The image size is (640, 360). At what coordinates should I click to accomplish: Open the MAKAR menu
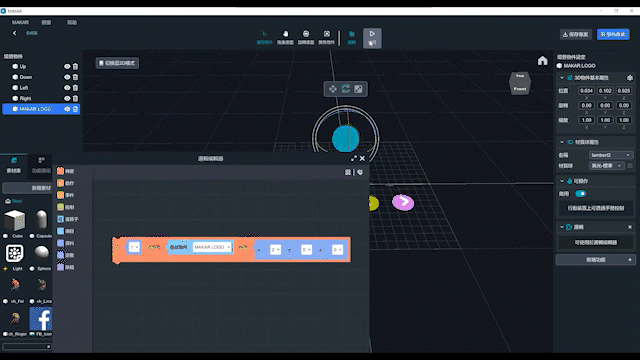click(x=20, y=22)
